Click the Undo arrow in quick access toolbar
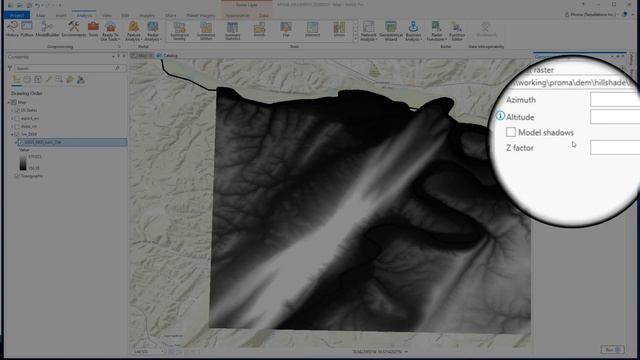 [38, 5]
